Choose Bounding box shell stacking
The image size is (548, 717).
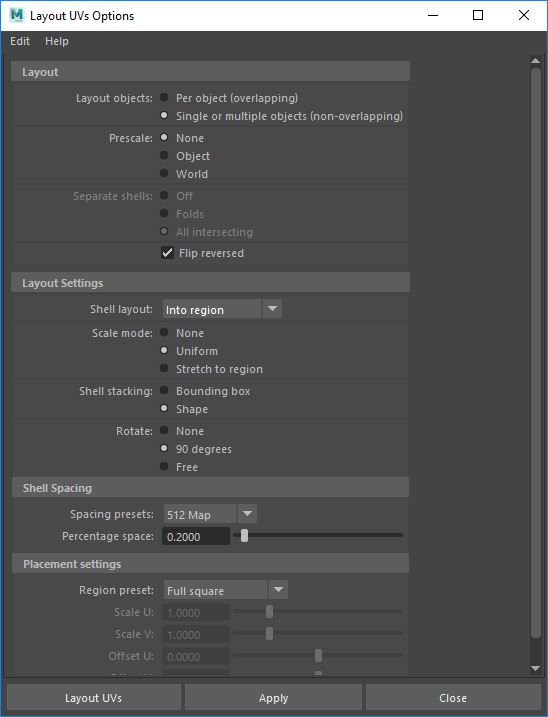tap(164, 391)
